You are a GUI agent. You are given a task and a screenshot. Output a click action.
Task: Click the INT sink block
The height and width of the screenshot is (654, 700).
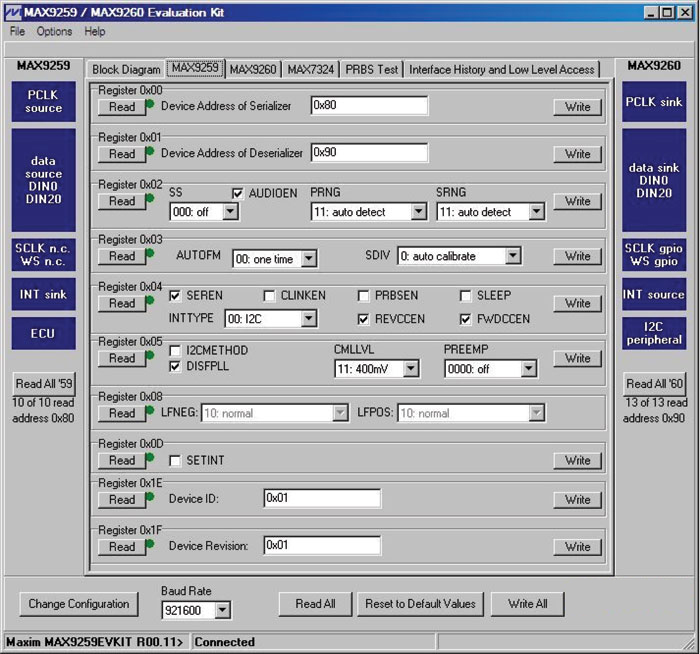tap(43, 294)
